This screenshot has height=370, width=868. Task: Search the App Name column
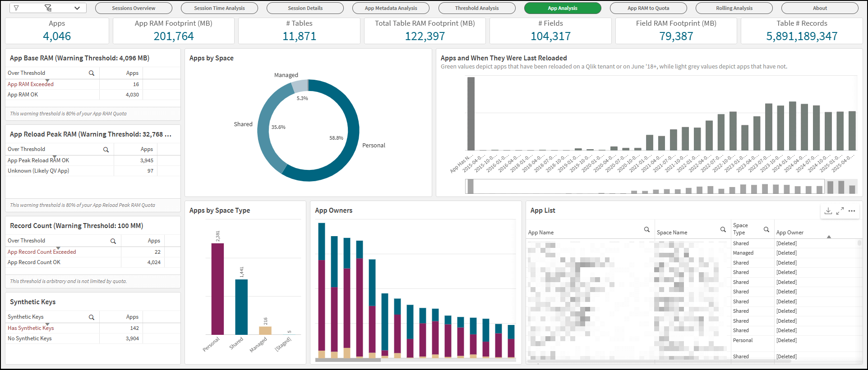(x=646, y=230)
